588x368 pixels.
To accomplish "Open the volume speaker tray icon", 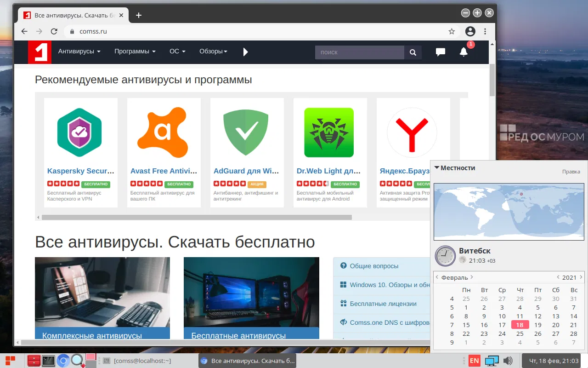I will coord(508,361).
